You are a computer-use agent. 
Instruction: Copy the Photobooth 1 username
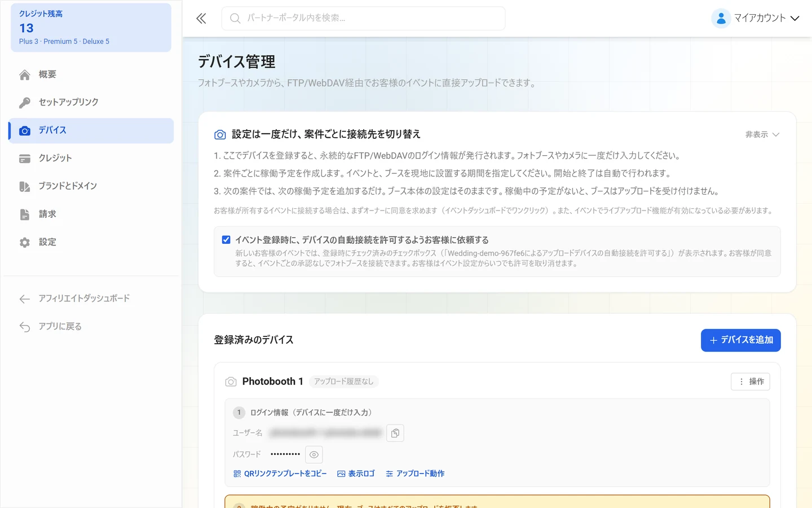tap(395, 433)
